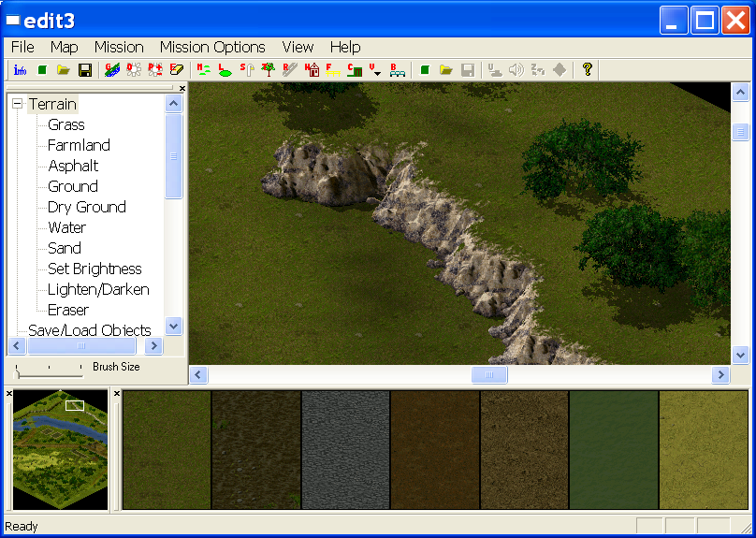Click map view scroll up arrow

(741, 92)
